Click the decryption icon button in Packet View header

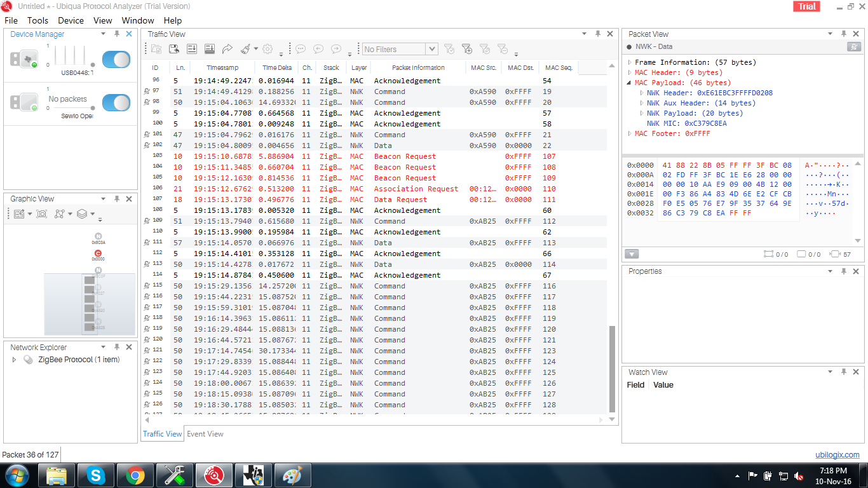[x=854, y=46]
